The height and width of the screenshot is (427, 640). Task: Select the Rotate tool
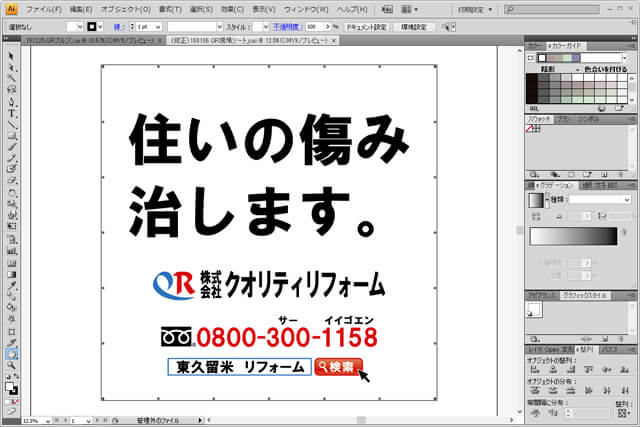coord(11,192)
